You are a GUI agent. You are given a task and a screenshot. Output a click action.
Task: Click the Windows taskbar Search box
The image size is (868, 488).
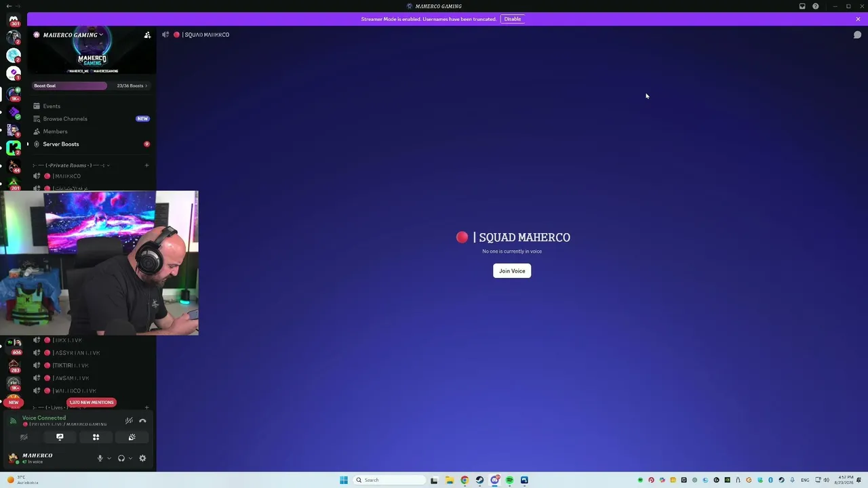391,480
